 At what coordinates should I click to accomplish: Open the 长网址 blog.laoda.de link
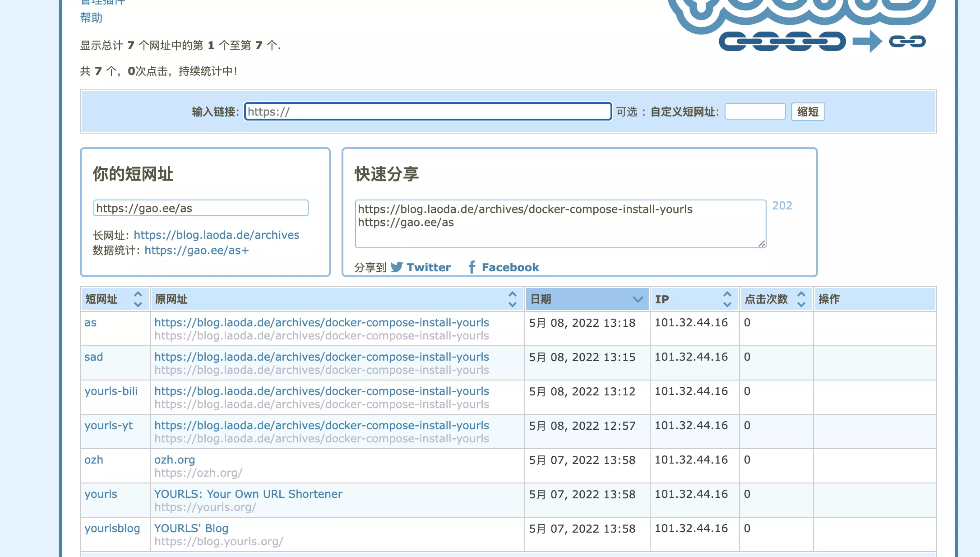coord(216,235)
